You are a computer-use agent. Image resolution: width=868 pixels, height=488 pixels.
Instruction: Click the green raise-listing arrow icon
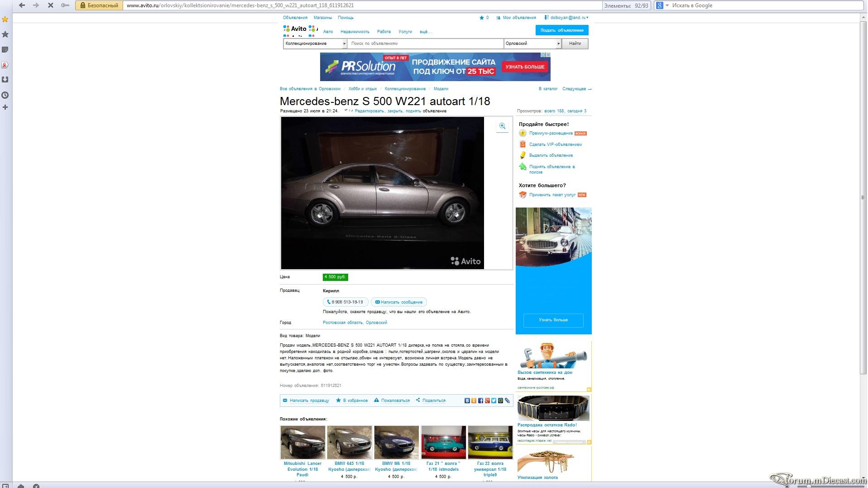click(523, 167)
